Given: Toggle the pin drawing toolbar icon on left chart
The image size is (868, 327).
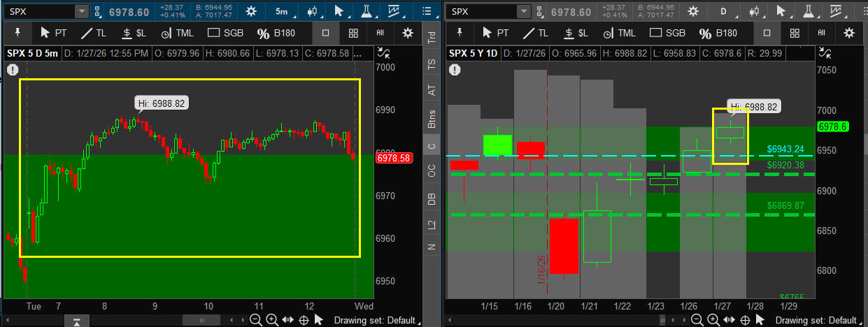Looking at the screenshot, I should pos(17,33).
